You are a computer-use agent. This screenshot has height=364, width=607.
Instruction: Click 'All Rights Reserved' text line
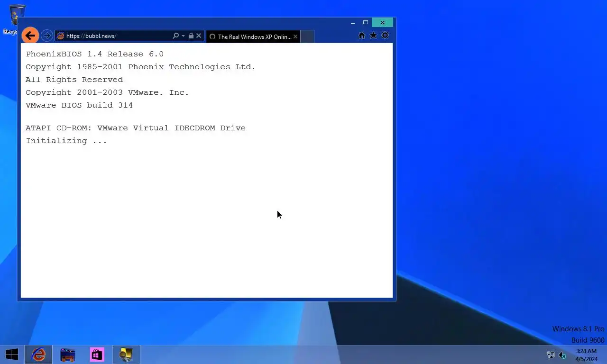coord(74,80)
